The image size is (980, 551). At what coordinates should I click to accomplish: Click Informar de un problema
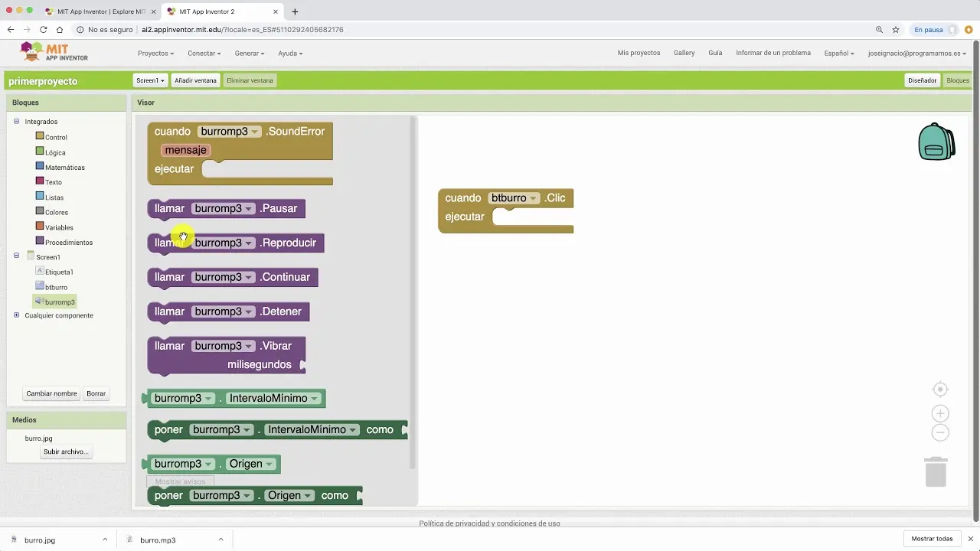click(773, 53)
